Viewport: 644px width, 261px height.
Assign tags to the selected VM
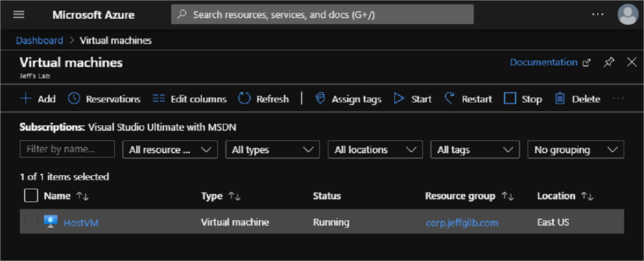348,99
